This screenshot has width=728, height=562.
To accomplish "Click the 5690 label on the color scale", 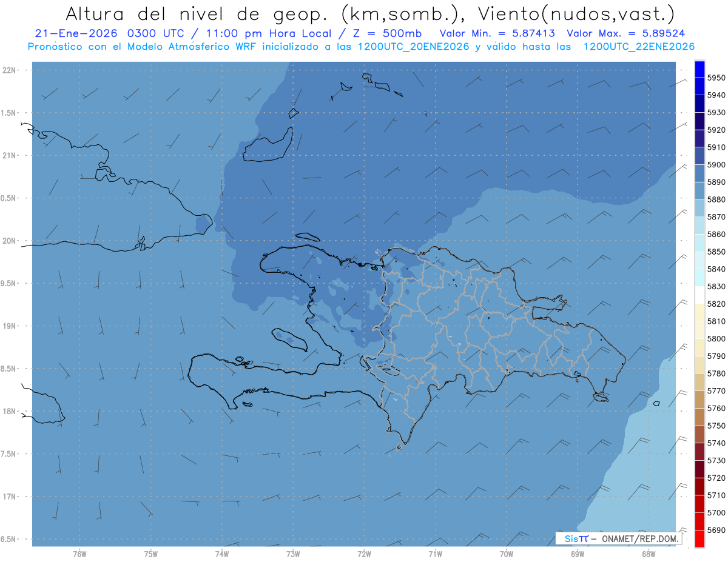I will coord(716,530).
